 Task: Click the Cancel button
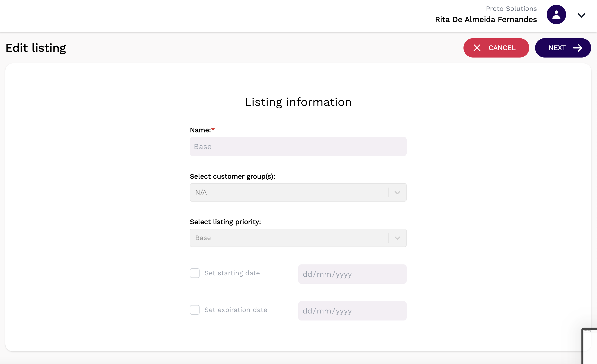pos(496,48)
